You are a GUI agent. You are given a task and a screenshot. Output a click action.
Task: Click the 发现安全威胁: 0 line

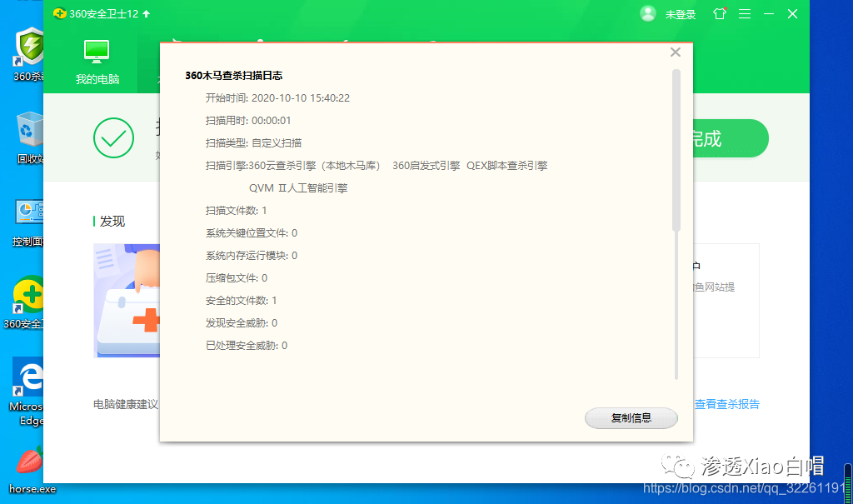[242, 323]
